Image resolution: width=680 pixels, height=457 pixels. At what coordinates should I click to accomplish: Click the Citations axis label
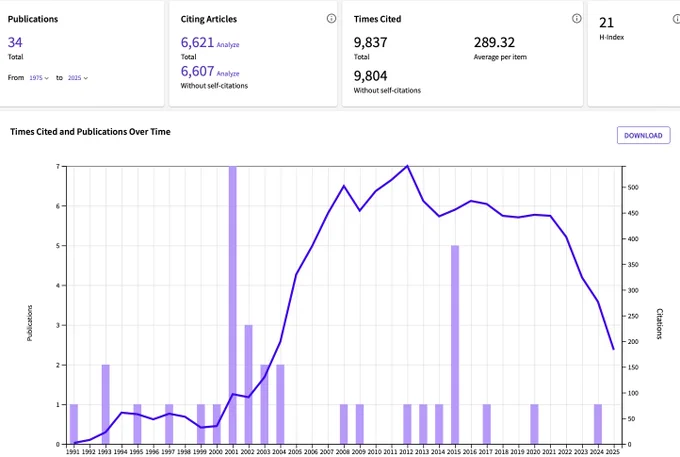click(x=659, y=323)
